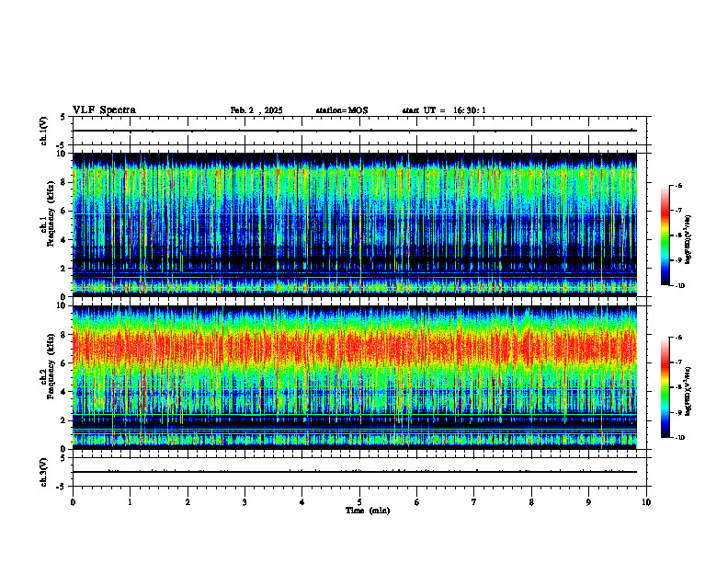Screen dimensions: 728x563
Task: Click the ch.1 spectrogram color bar
Action: (665, 236)
